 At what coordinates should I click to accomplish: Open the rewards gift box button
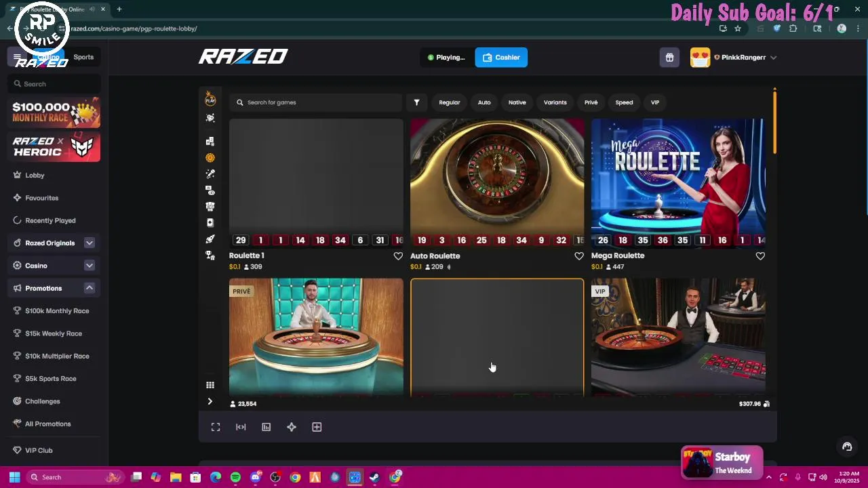coord(669,58)
